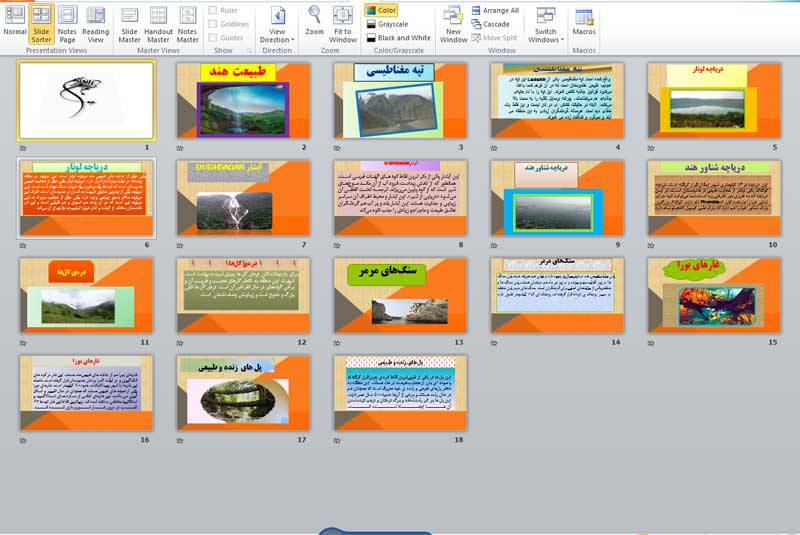Open the Notes Master view
This screenshot has height=535, width=800.
187,23
